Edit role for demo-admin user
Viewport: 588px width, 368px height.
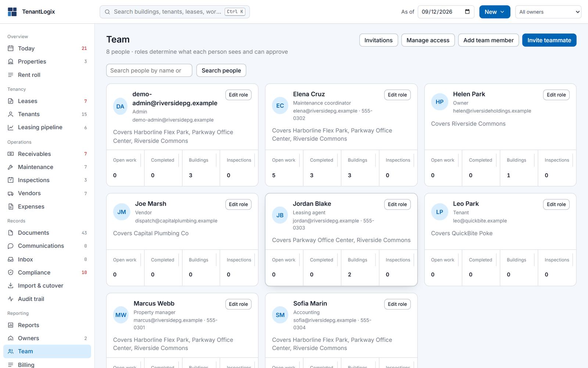pos(238,95)
